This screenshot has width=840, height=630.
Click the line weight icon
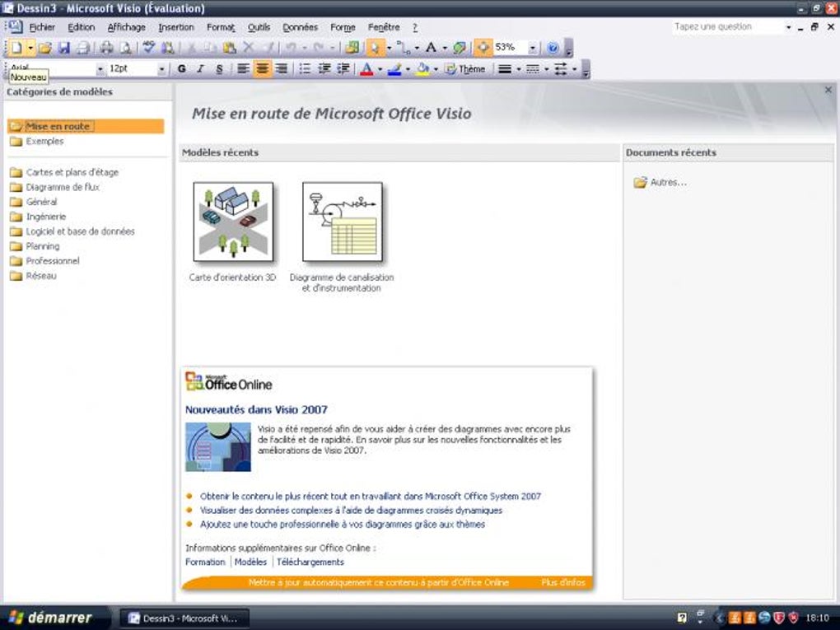(x=505, y=68)
